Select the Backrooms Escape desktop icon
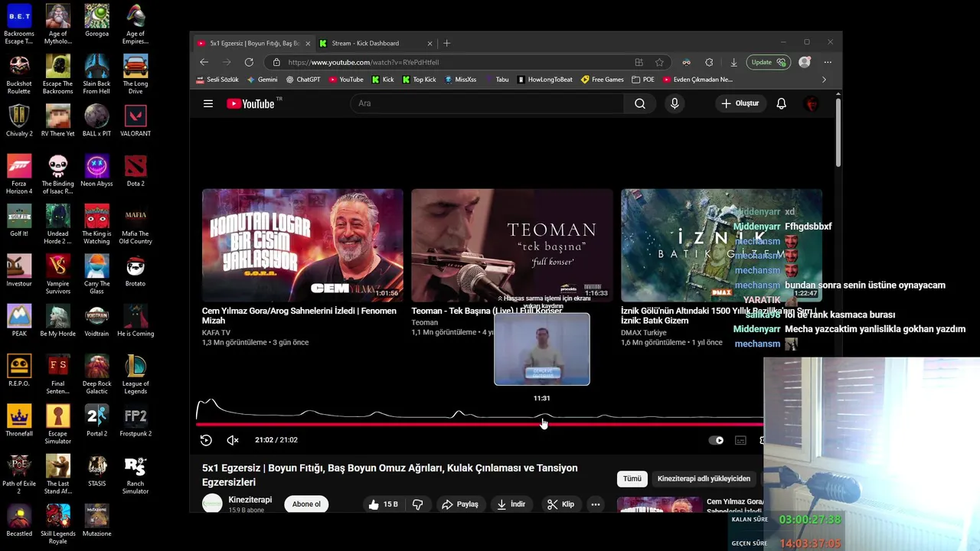 (x=19, y=24)
